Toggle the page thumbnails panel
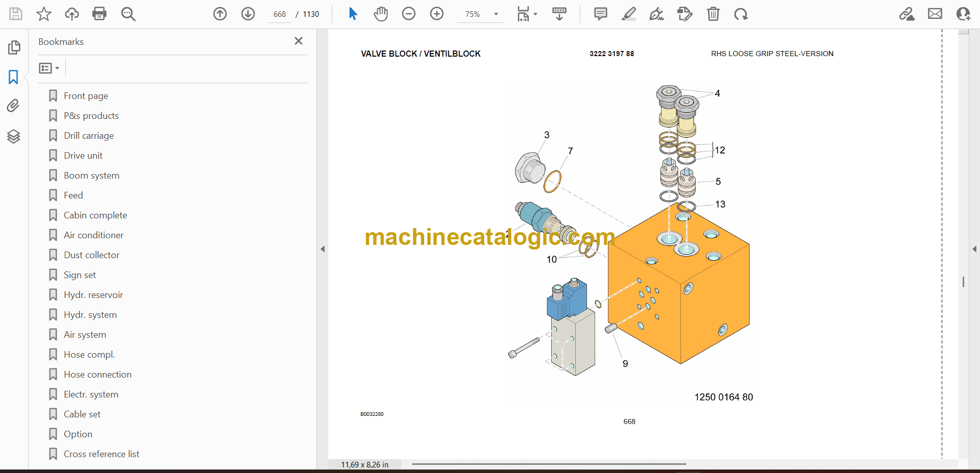The image size is (980, 473). 13,47
